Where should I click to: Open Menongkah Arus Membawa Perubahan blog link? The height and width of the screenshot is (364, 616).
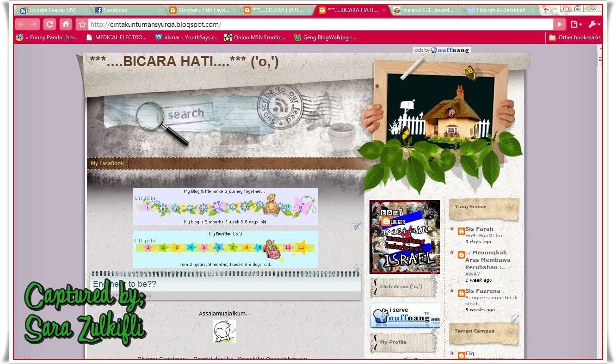click(488, 260)
